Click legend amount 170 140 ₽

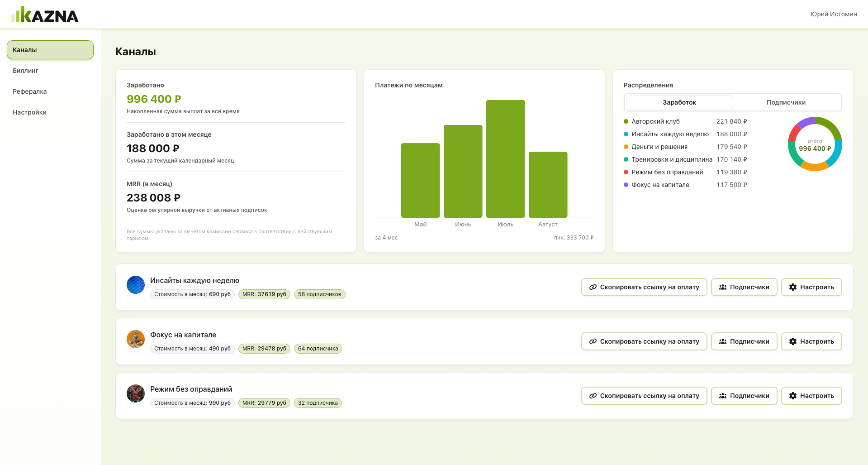tap(732, 159)
